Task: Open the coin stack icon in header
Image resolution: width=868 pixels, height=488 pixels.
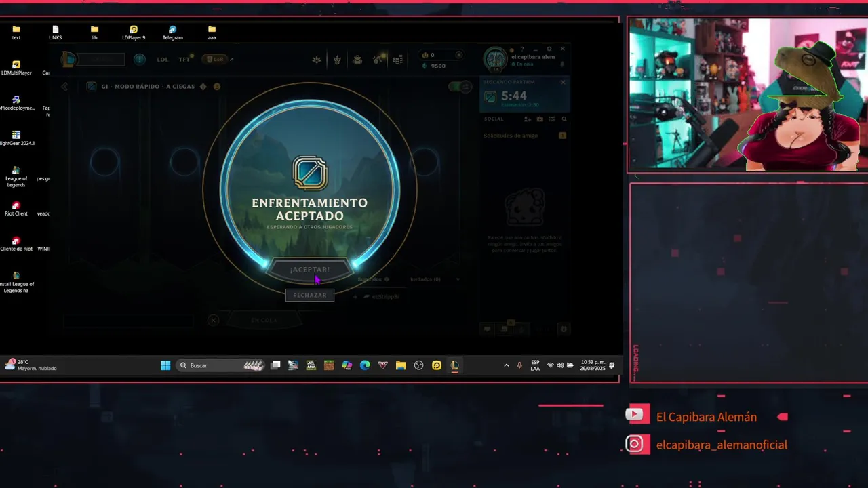Action: (399, 60)
